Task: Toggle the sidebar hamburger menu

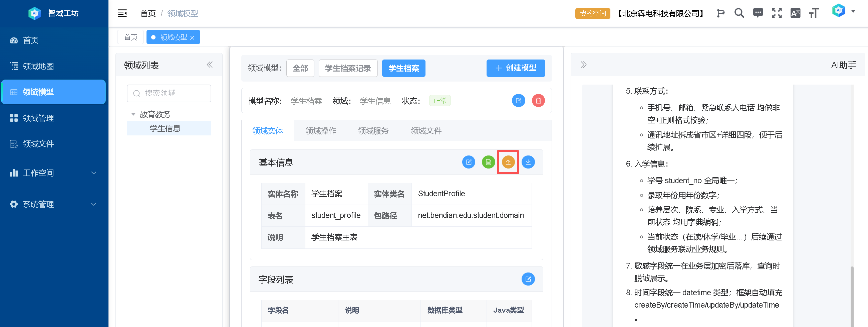Action: point(122,13)
